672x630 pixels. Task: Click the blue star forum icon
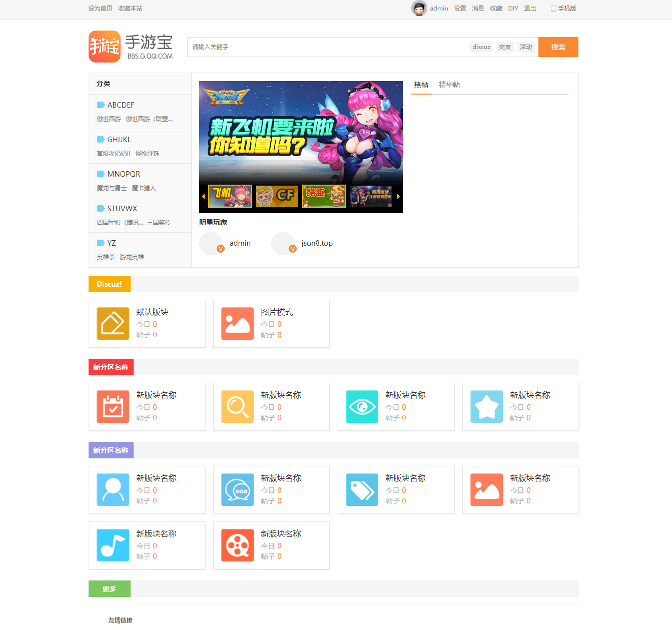click(x=486, y=407)
